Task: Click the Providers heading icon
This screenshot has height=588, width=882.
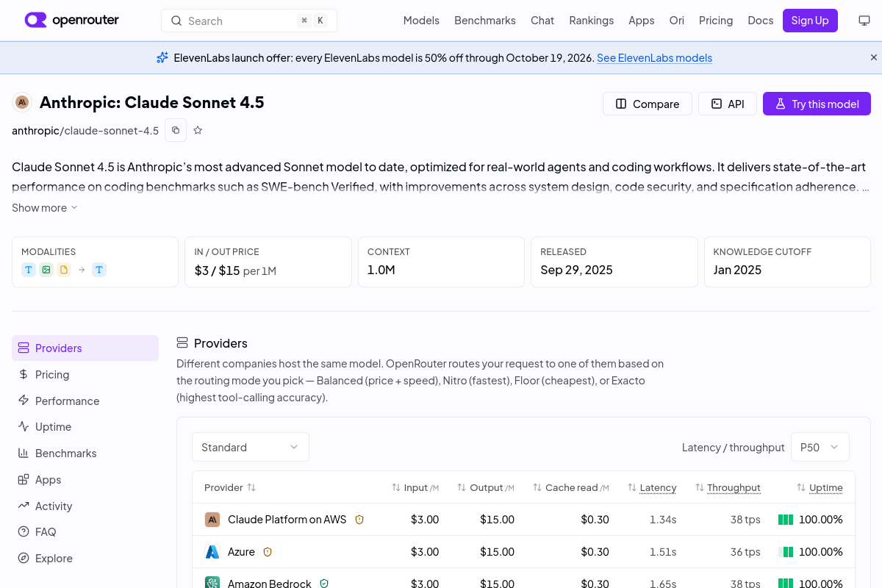Action: (x=182, y=343)
